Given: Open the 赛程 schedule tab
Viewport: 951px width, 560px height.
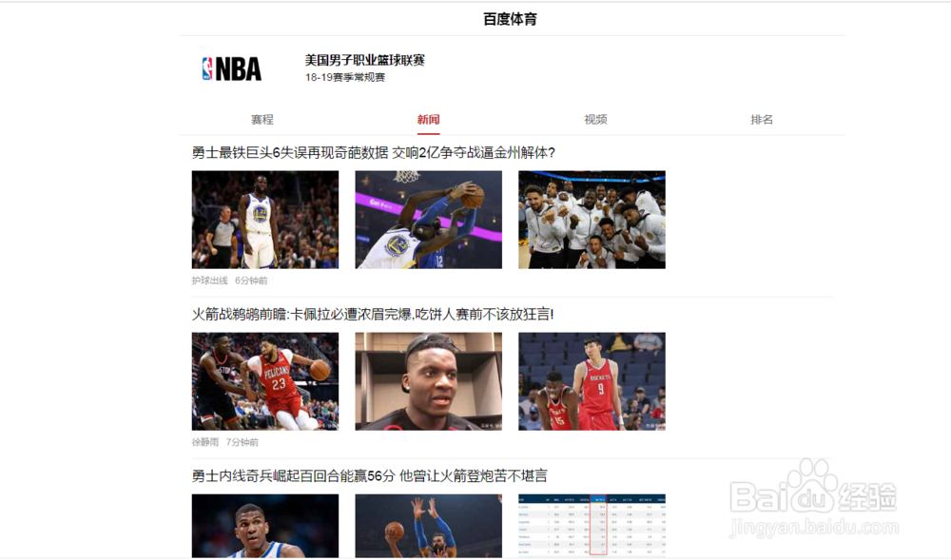Looking at the screenshot, I should click(x=262, y=120).
